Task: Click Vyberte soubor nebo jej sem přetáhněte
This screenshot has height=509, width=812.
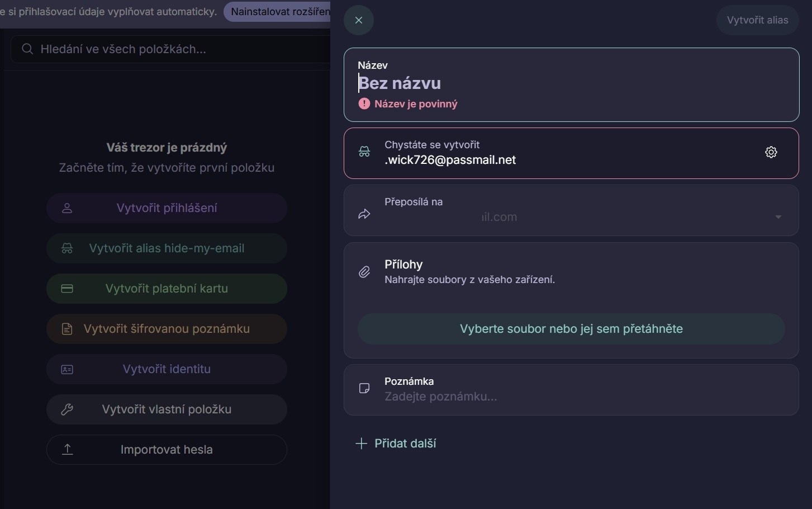Action: (571, 329)
